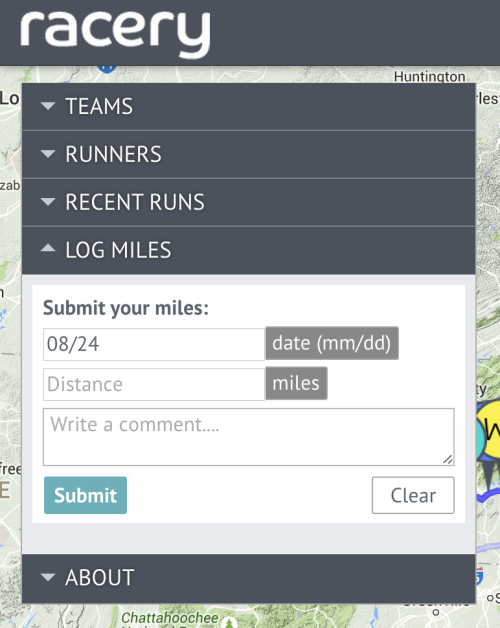Click the date field showing 08/24
The height and width of the screenshot is (628, 500).
click(x=154, y=344)
